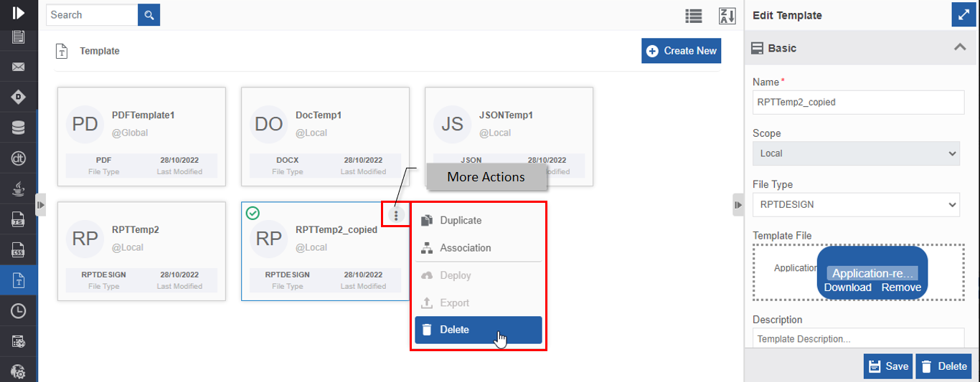Viewport: 980px width, 382px height.
Task: Open the mail envelope sidebar icon
Action: point(19,67)
